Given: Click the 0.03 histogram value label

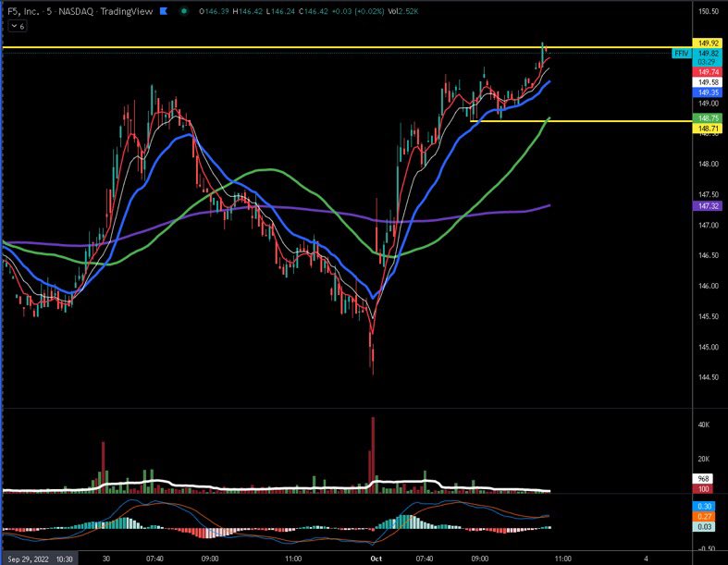Looking at the screenshot, I should [x=704, y=527].
